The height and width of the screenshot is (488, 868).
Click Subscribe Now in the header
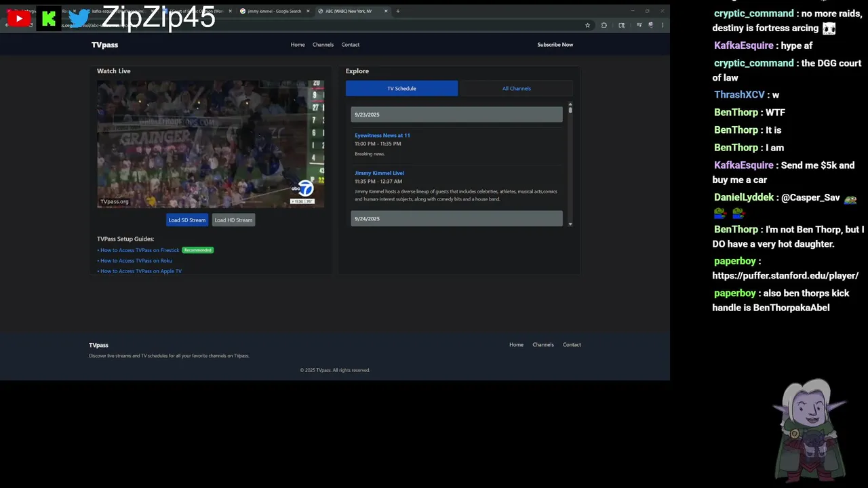pos(555,45)
